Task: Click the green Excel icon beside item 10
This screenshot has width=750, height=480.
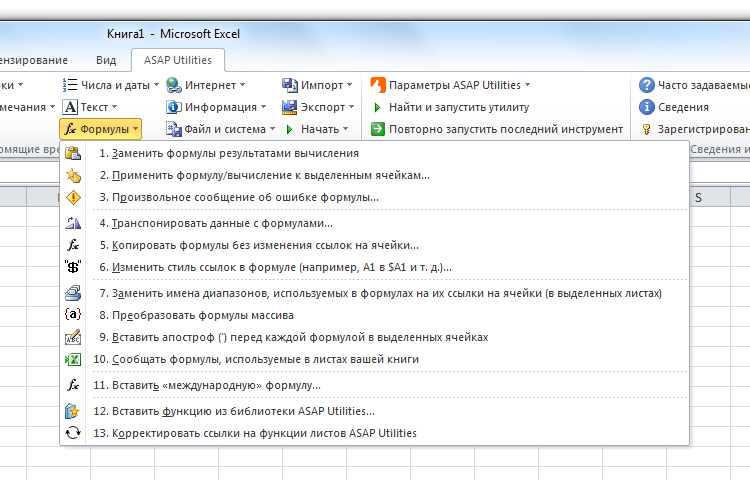Action: [x=73, y=359]
